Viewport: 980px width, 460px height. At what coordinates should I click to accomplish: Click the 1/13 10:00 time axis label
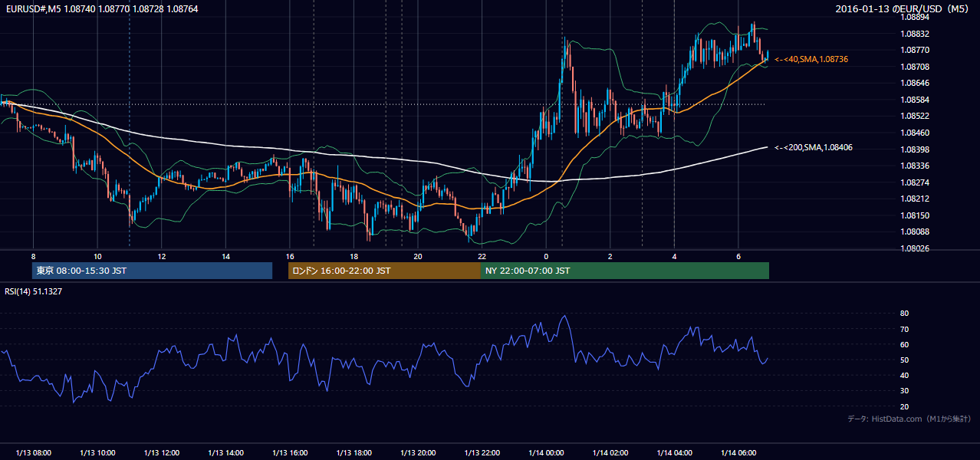point(97,453)
